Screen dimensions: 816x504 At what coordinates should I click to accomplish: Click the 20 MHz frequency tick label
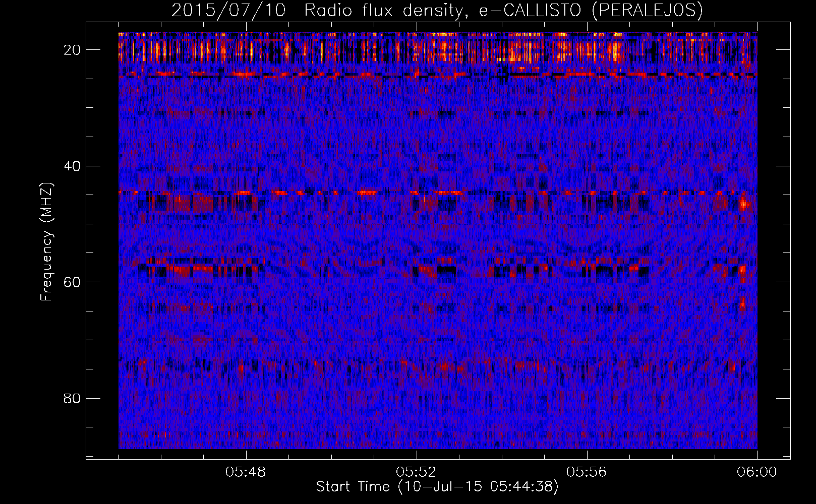(73, 50)
